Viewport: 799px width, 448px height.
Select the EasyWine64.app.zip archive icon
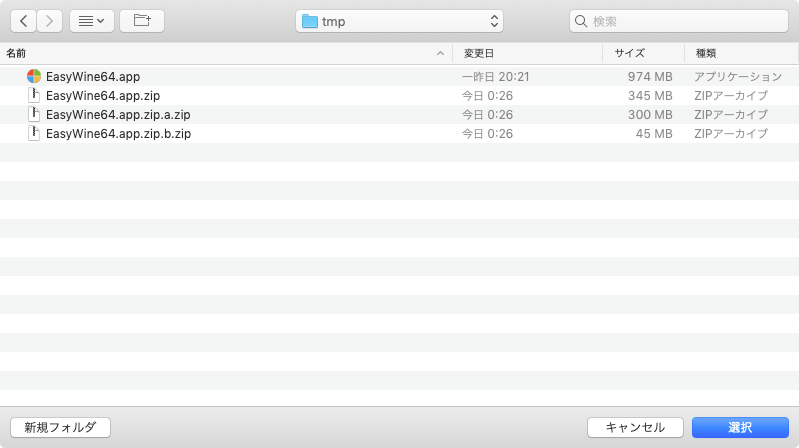pos(34,95)
